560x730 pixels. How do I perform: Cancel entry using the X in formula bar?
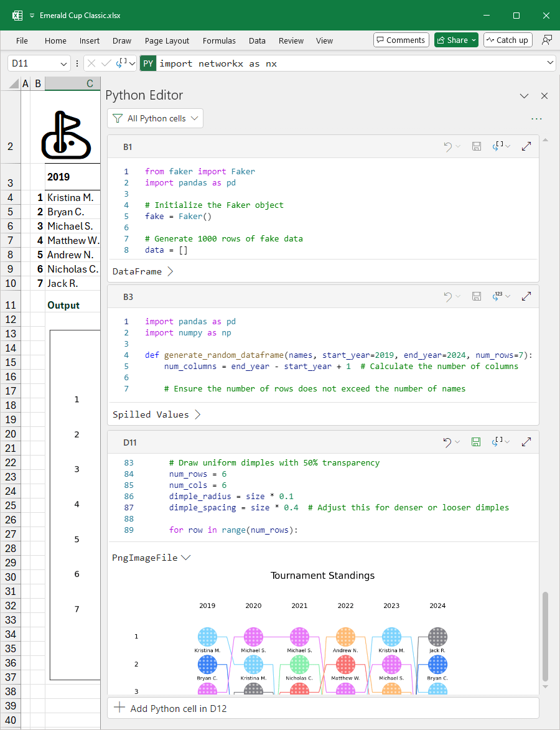[91, 63]
